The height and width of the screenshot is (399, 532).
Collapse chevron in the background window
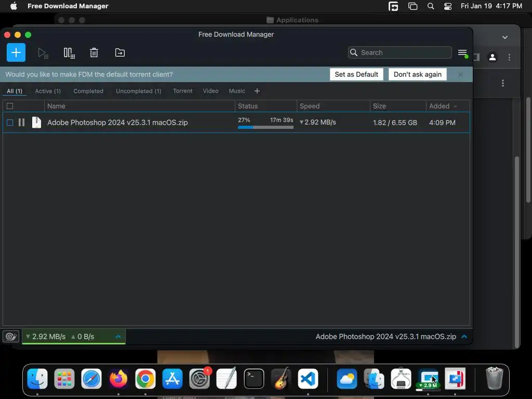click(x=505, y=37)
